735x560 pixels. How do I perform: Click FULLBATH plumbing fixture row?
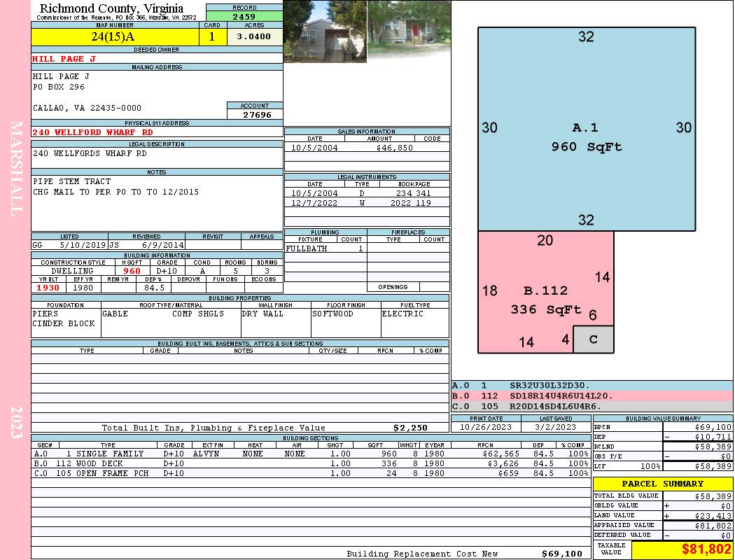[x=325, y=248]
